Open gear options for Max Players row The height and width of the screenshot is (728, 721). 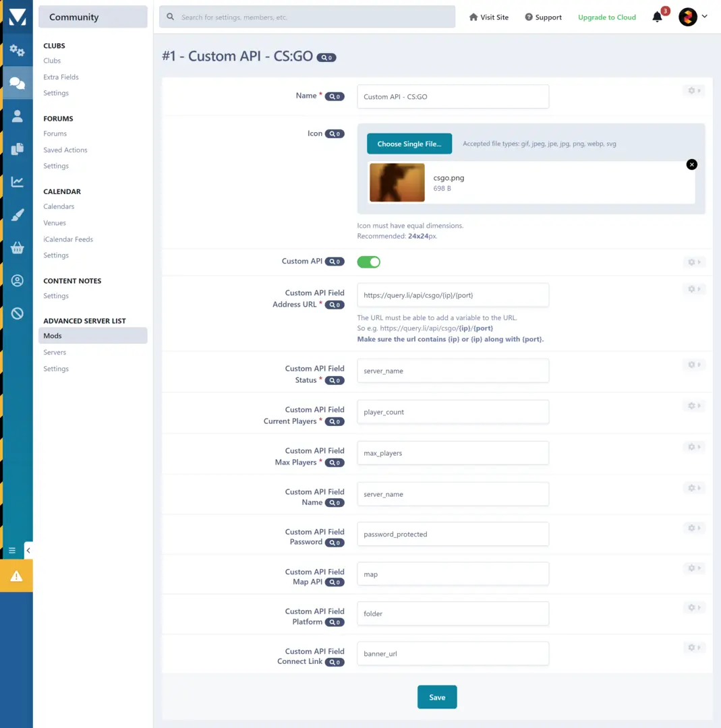click(x=694, y=447)
